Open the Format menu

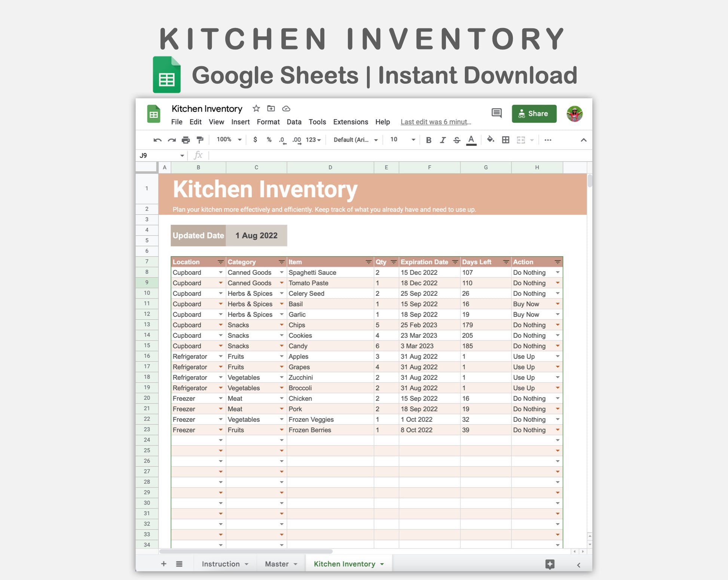tap(268, 122)
